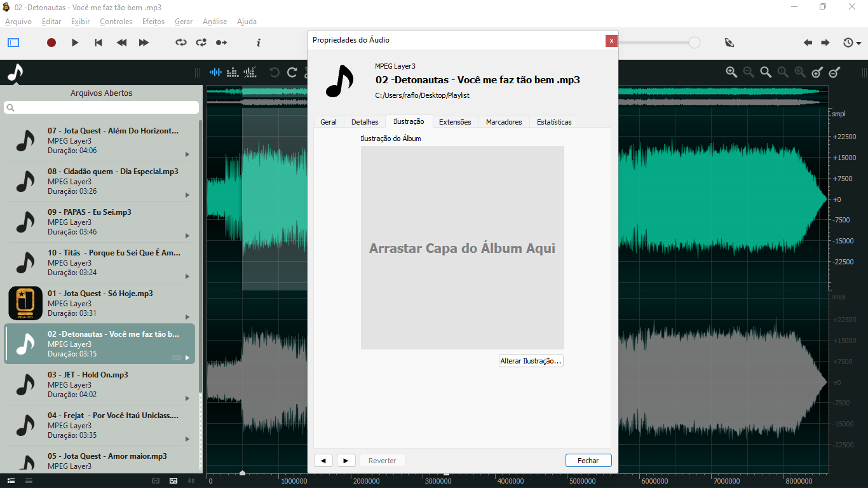Click the Alterar Ilustração button
Screen dimensions: 868x488
pyautogui.click(x=531, y=361)
